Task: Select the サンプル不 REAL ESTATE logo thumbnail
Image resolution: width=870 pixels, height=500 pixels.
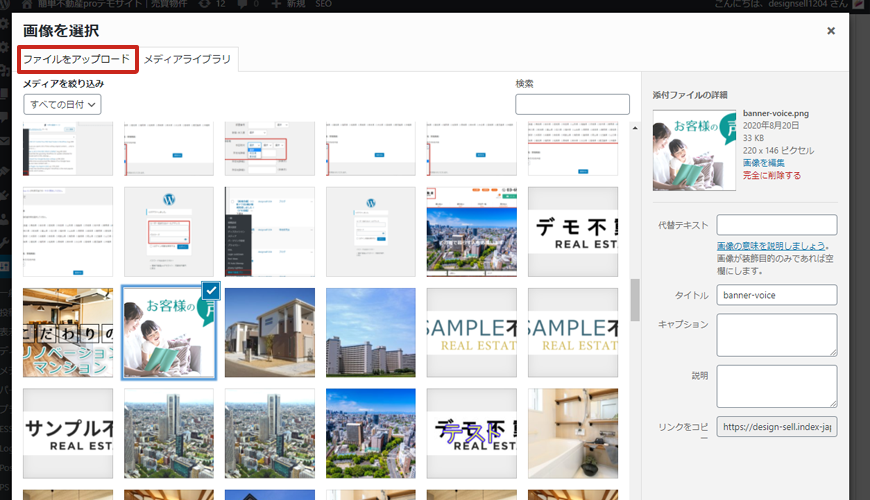Action: [x=68, y=433]
